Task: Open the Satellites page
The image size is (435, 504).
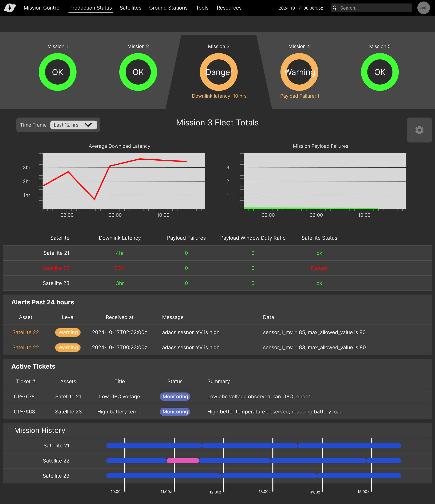Action: point(130,8)
